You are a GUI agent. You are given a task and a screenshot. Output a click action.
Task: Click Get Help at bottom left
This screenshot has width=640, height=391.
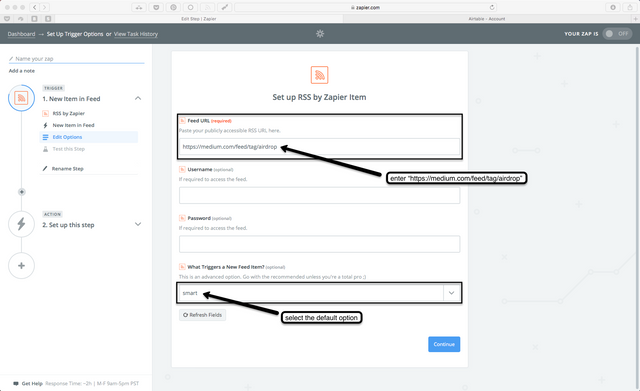[32, 384]
